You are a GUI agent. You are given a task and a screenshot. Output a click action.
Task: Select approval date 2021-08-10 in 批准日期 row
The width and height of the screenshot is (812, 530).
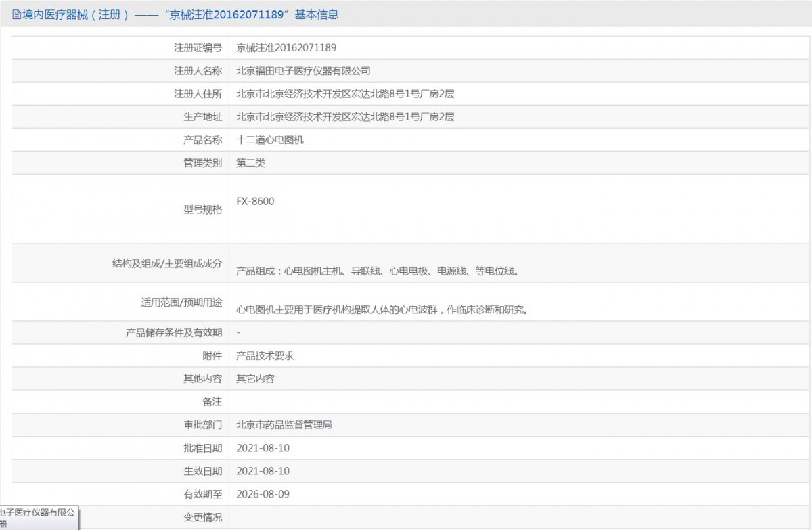click(263, 448)
